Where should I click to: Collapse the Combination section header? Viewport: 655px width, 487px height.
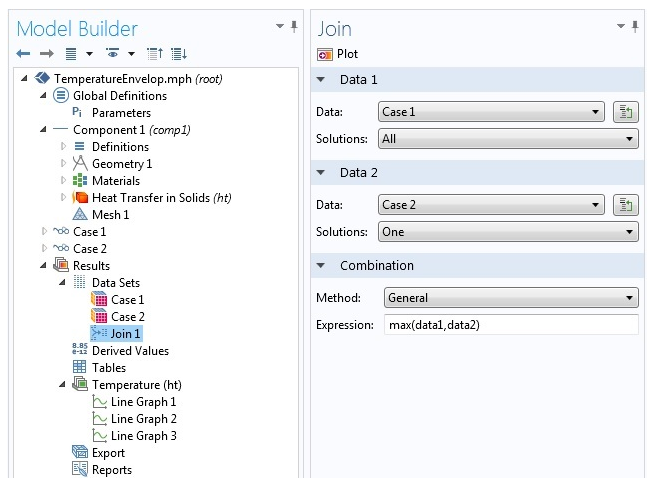tap(321, 265)
